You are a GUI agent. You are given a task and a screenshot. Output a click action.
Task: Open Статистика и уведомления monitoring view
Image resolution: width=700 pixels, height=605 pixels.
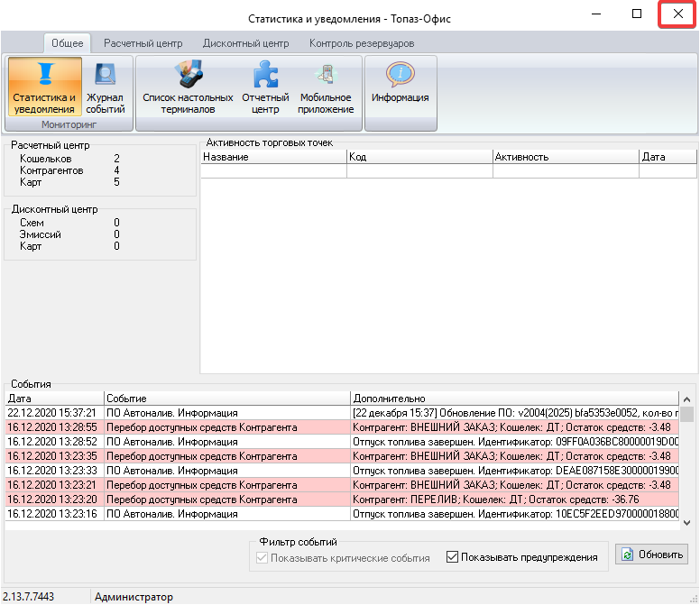click(44, 87)
